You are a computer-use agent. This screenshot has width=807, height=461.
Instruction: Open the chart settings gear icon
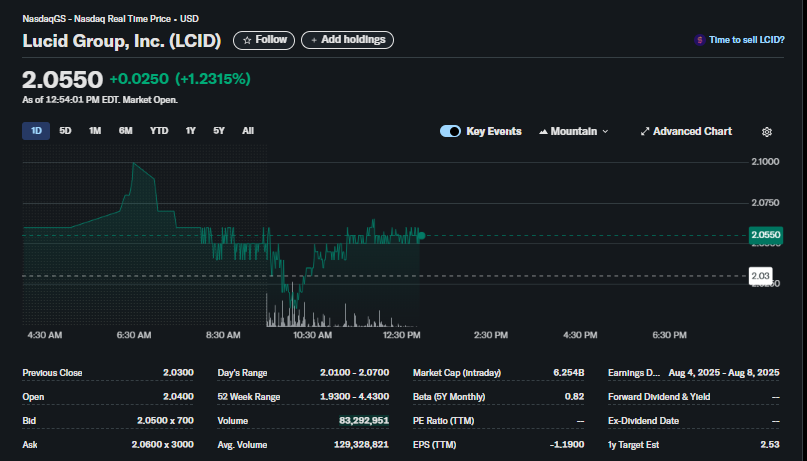(766, 132)
